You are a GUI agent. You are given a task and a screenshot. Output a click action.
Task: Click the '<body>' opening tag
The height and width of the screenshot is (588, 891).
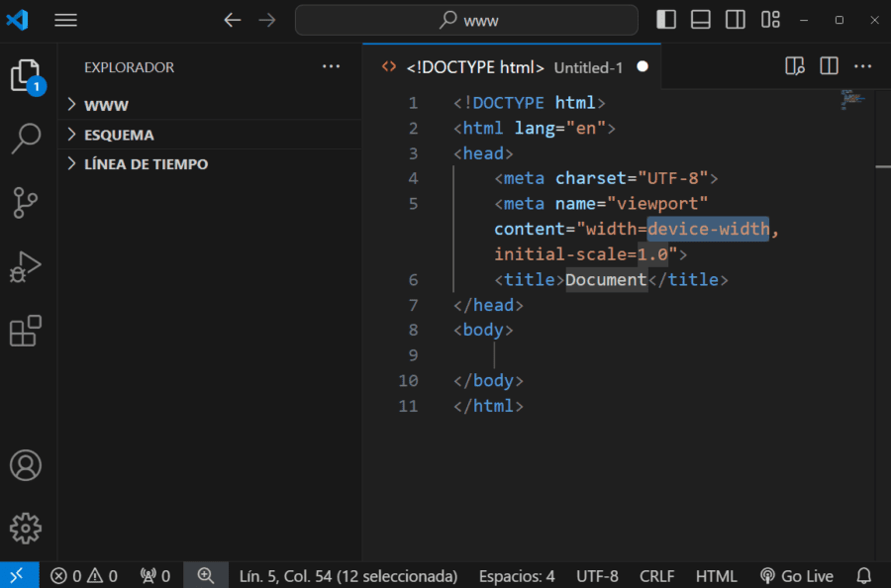[483, 330]
